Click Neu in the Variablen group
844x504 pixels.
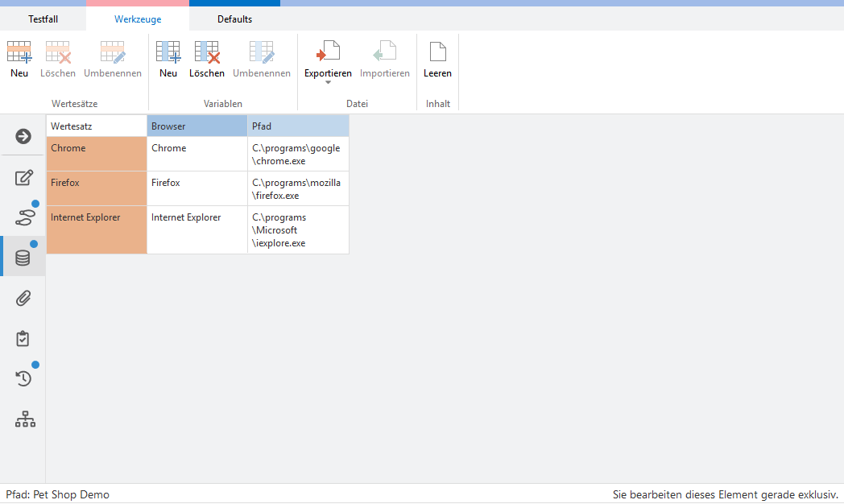(168, 60)
